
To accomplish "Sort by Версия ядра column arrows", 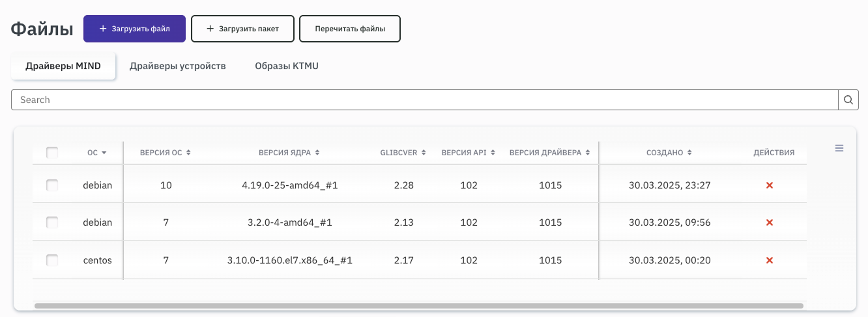I will 317,153.
